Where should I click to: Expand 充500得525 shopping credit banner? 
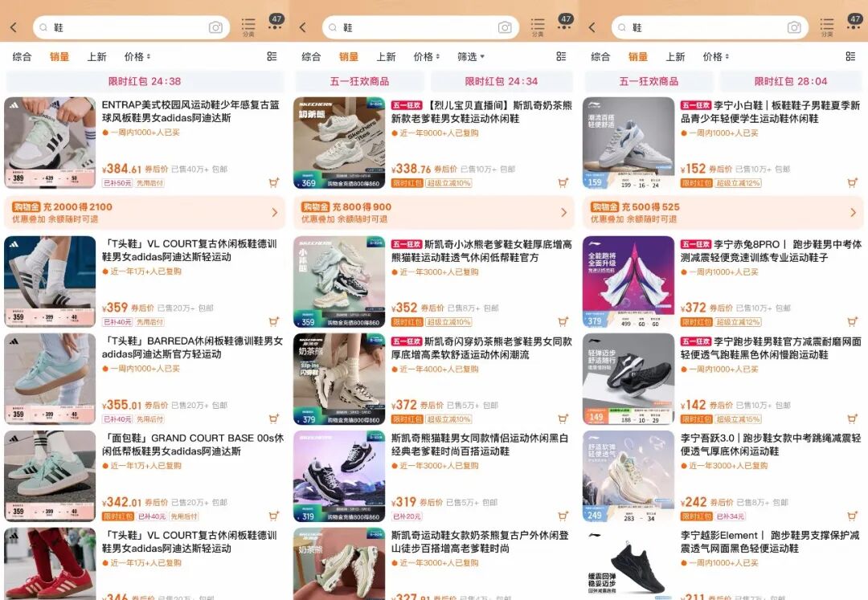(x=723, y=212)
